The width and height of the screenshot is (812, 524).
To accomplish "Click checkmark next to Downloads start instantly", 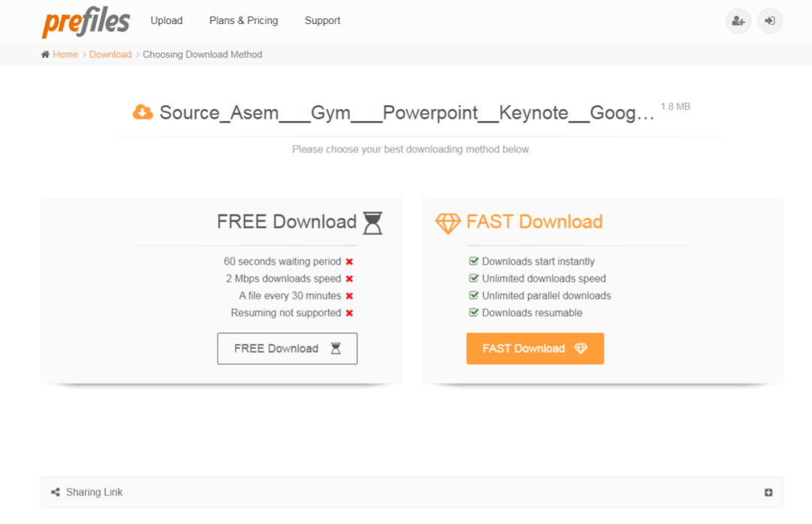I will pos(474,261).
